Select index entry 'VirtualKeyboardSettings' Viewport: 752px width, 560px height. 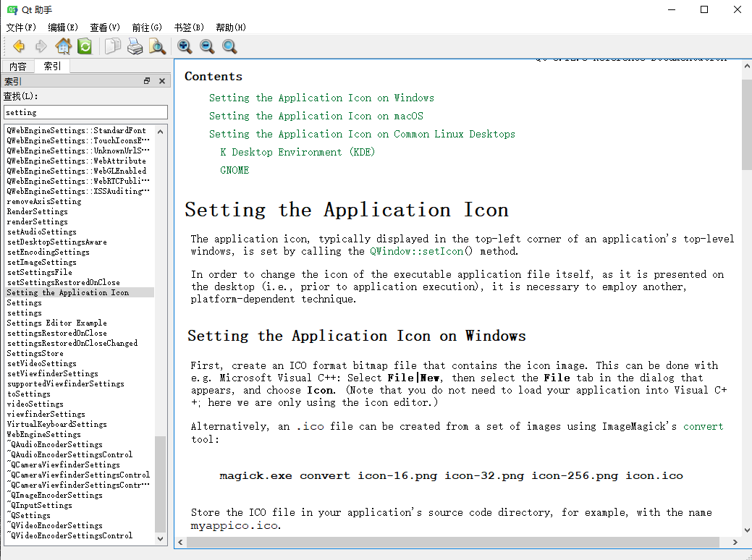[x=80, y=424]
